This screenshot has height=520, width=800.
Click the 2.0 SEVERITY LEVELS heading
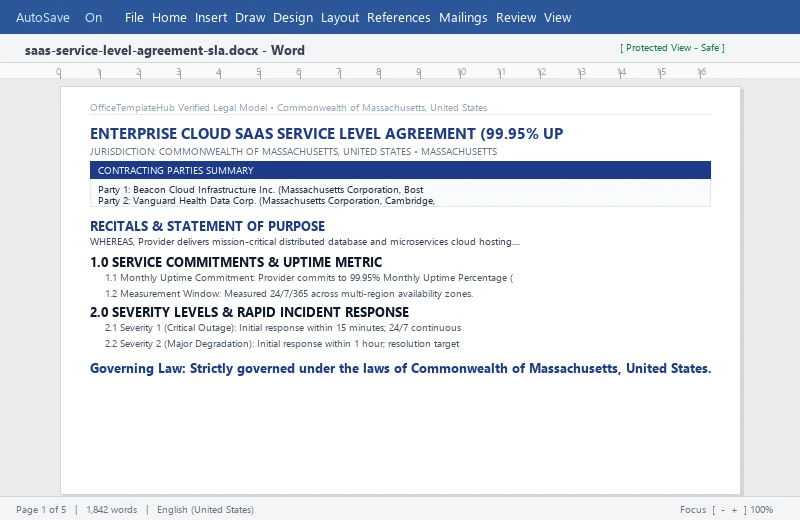tap(249, 312)
